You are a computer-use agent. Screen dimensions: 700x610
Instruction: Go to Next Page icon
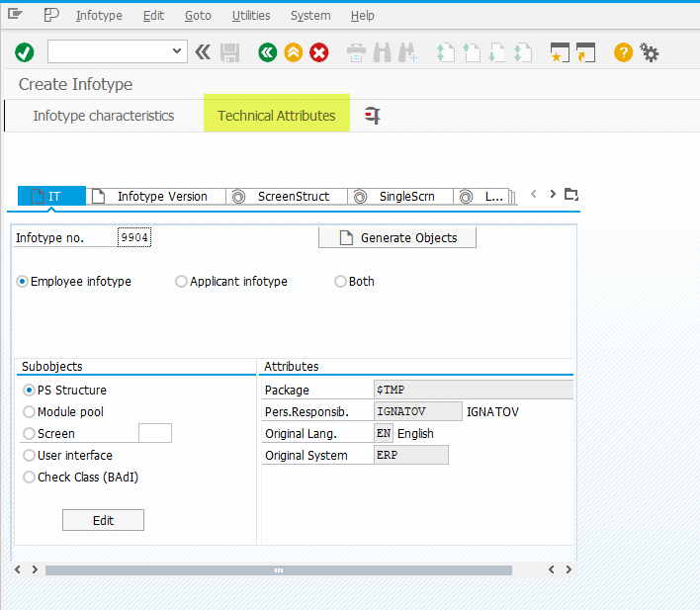coord(497,52)
